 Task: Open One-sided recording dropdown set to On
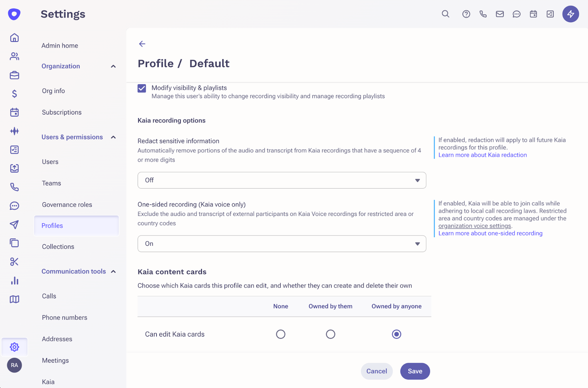[282, 244]
